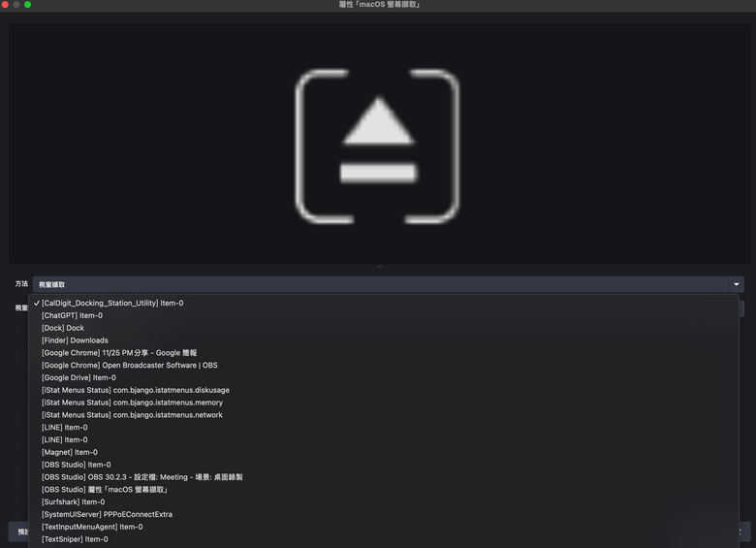Select OBS Studio OBS 30.2.3 Meeting window
The image size is (756, 548).
click(x=383, y=477)
